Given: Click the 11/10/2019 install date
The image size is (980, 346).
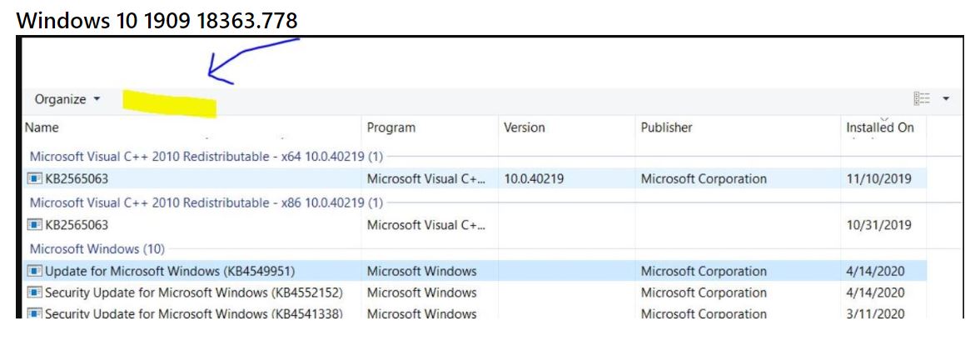Looking at the screenshot, I should pos(878,179).
